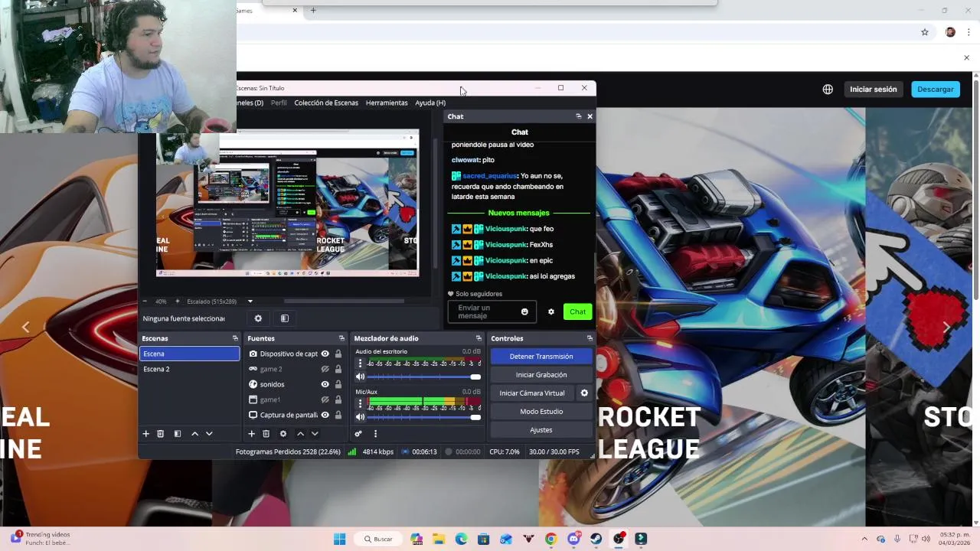
Task: Enable Modo Estudio
Action: [x=541, y=412]
